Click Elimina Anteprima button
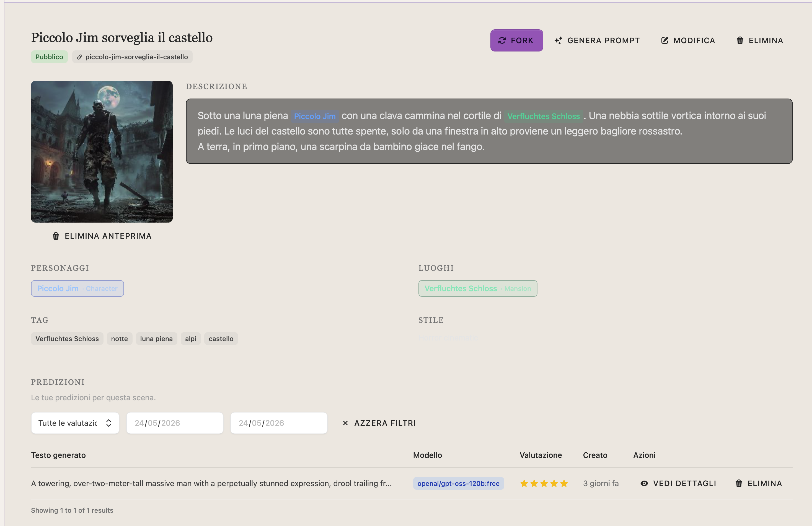Screen dimensions: 812x526 click(x=102, y=236)
